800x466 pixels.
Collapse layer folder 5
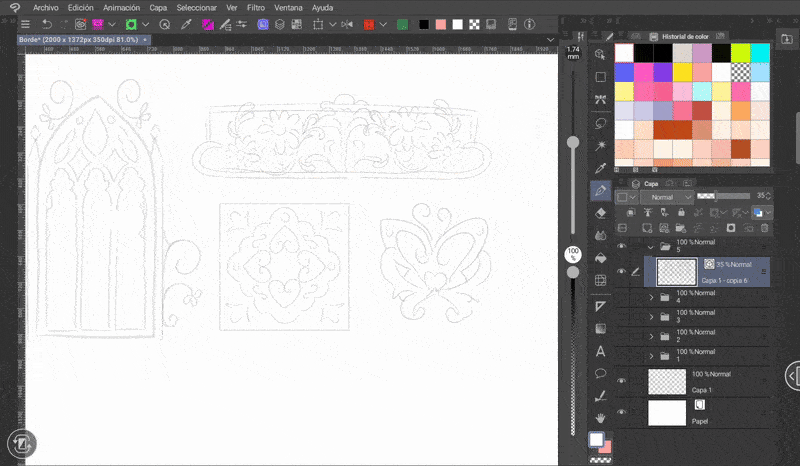652,246
